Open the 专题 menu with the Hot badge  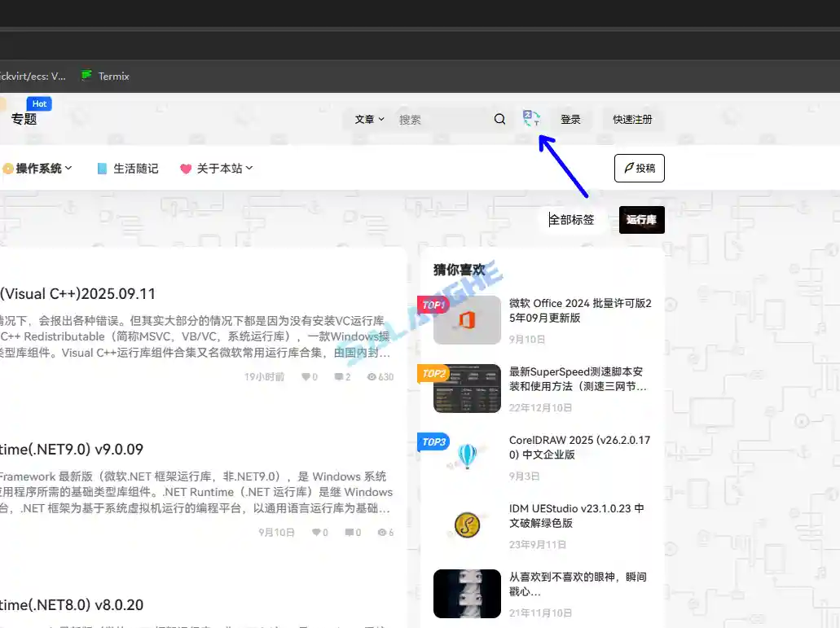point(24,118)
